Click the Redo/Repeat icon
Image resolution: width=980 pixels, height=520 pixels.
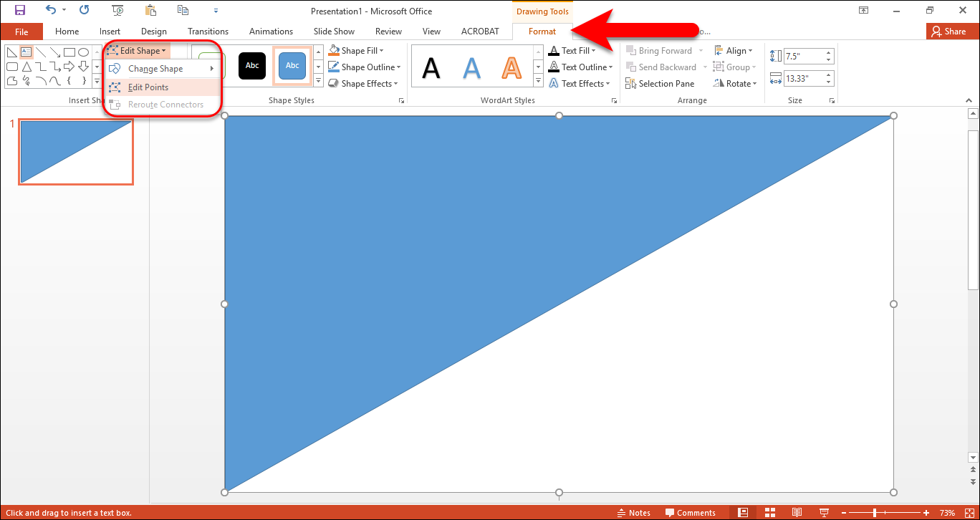pos(85,10)
